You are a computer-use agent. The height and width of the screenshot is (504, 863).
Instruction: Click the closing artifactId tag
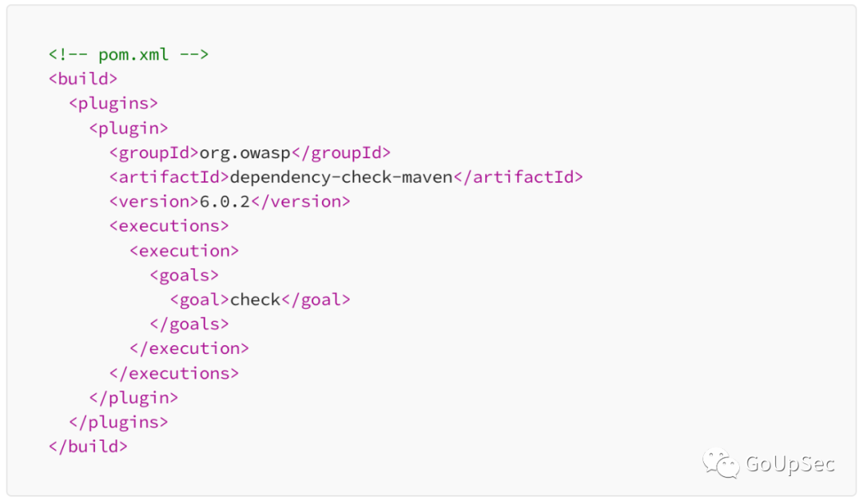(518, 177)
